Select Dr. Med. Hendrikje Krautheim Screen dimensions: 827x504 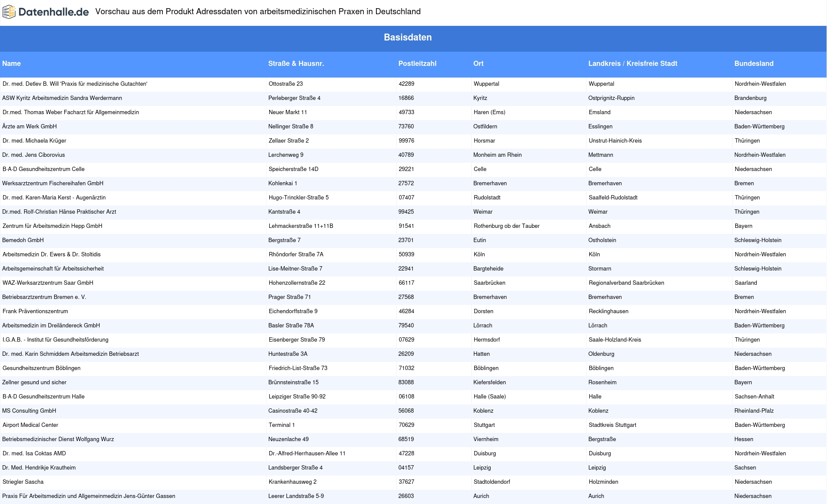pyautogui.click(x=39, y=468)
